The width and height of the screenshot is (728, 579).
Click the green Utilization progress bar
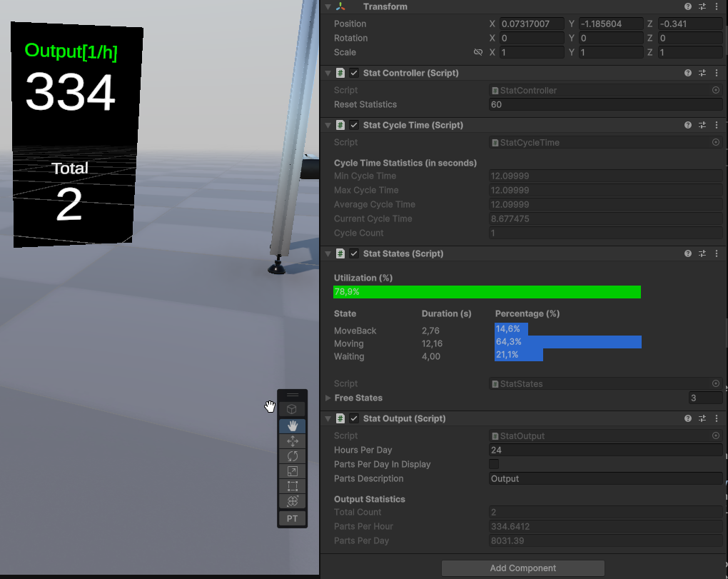[x=487, y=292]
